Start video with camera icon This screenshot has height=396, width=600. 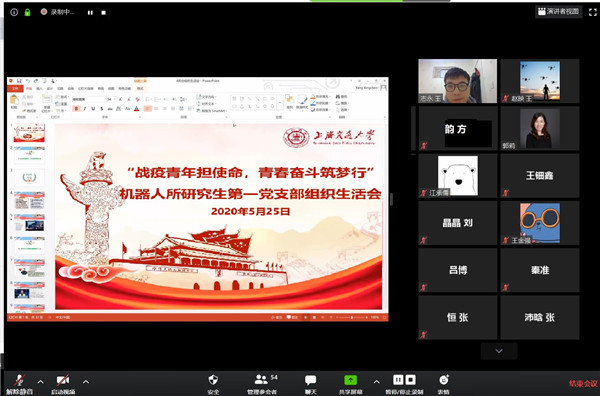click(x=63, y=384)
